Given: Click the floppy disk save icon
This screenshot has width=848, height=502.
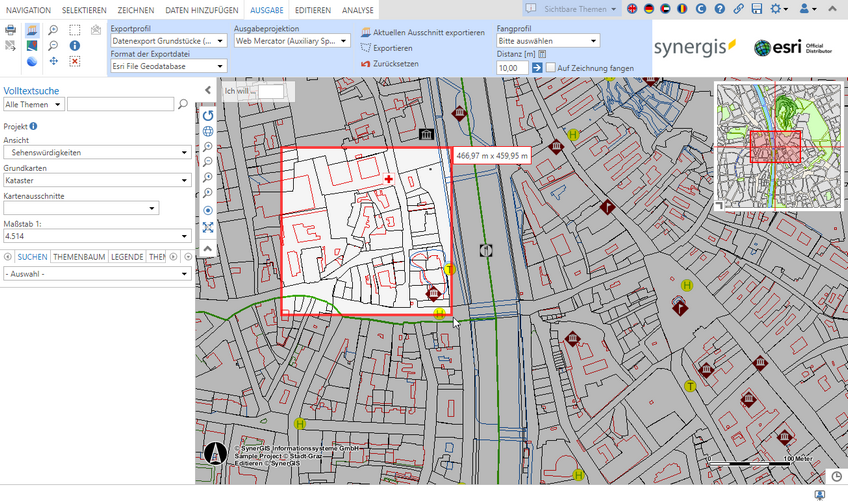Looking at the screenshot, I should coord(756,9).
